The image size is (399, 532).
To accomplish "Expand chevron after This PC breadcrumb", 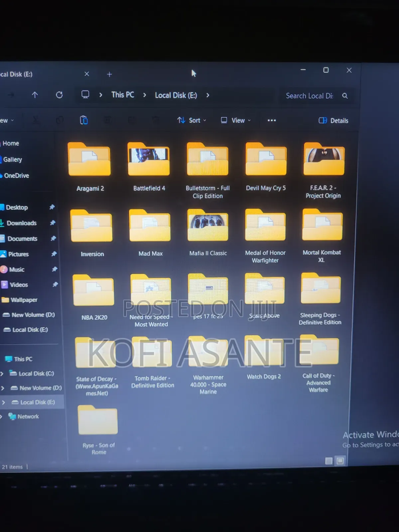I will [x=144, y=95].
